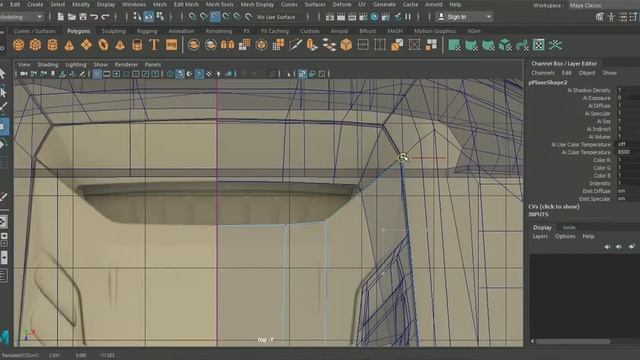
Task: Click the Undo arrow icon
Action: [94, 17]
